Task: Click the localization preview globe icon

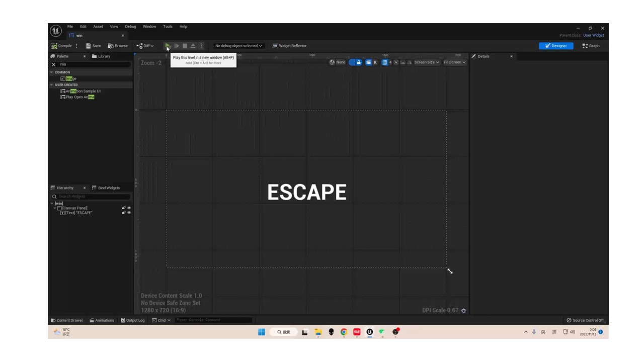Action: (332, 62)
